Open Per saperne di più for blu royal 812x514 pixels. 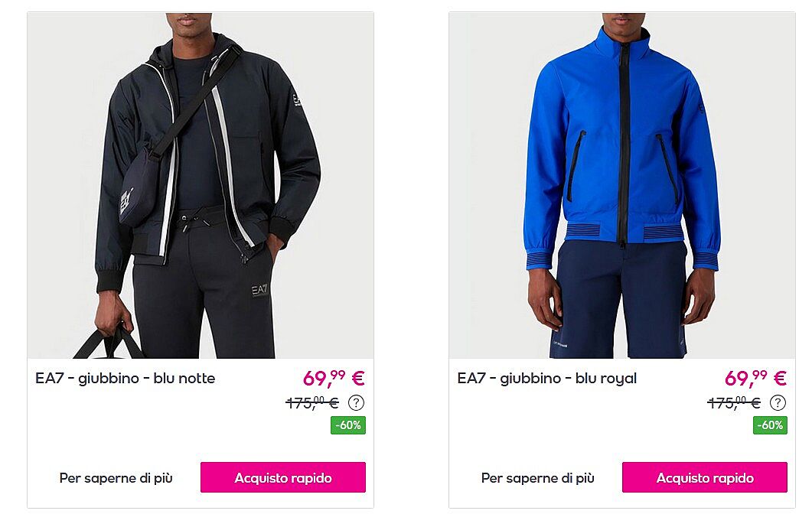pyautogui.click(x=537, y=478)
